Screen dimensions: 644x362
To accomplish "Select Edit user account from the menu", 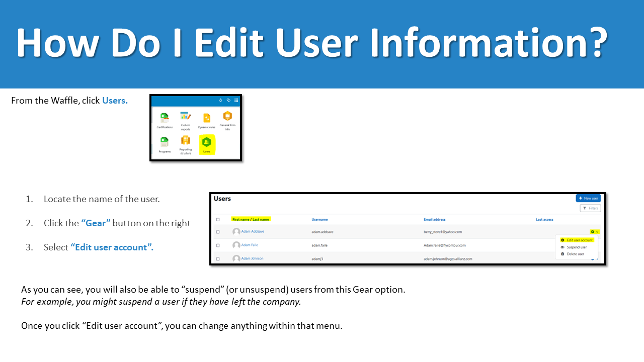I will pos(578,240).
